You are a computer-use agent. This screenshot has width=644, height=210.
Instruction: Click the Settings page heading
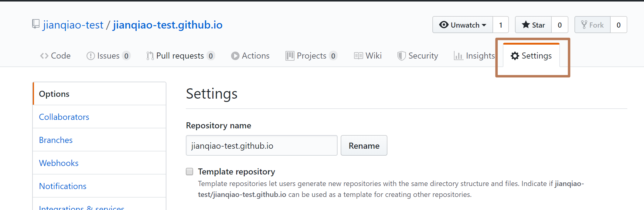point(212,93)
